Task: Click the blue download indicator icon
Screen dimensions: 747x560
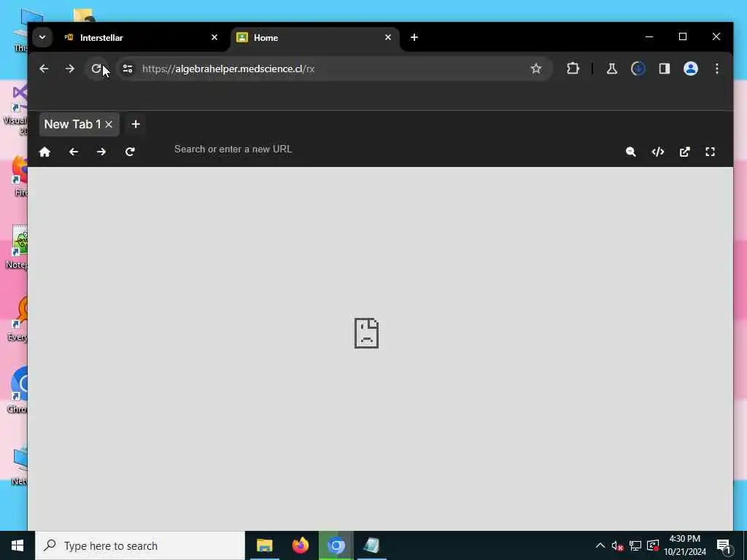Action: (638, 69)
